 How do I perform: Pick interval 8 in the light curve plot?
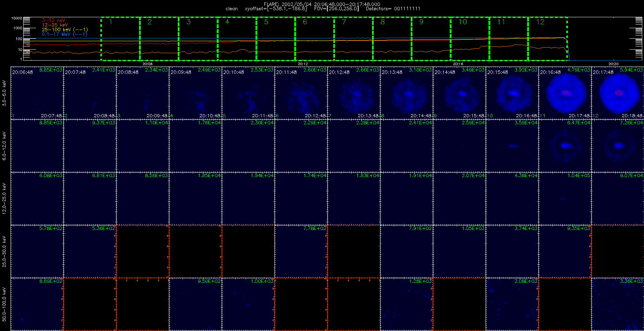pos(392,39)
